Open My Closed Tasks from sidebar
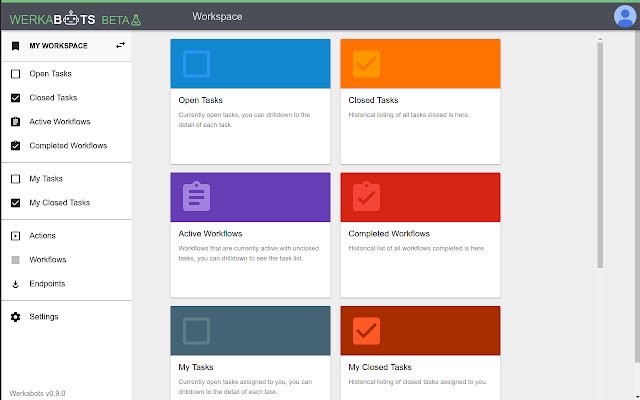Screen dimensions: 640x400 pyautogui.click(x=66, y=203)
